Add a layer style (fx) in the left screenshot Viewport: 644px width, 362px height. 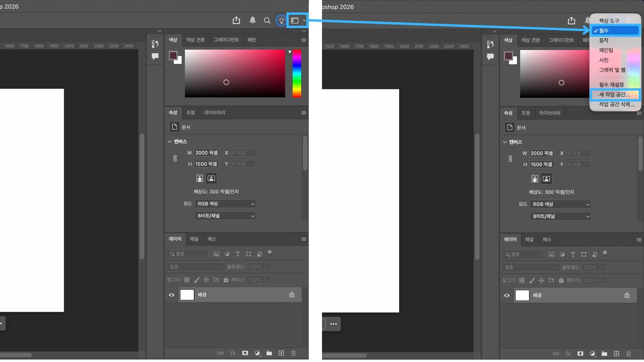click(233, 353)
